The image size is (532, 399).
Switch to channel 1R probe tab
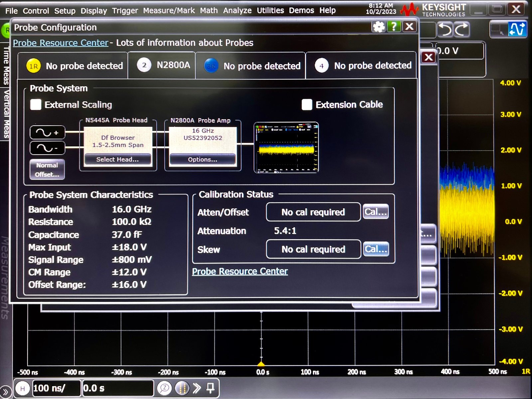(x=73, y=65)
